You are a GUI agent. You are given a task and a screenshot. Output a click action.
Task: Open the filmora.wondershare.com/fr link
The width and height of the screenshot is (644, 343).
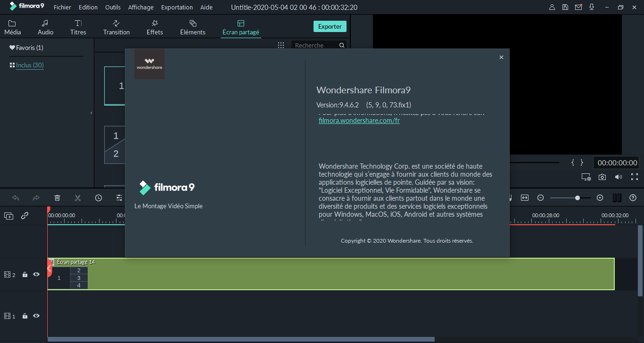pos(359,121)
